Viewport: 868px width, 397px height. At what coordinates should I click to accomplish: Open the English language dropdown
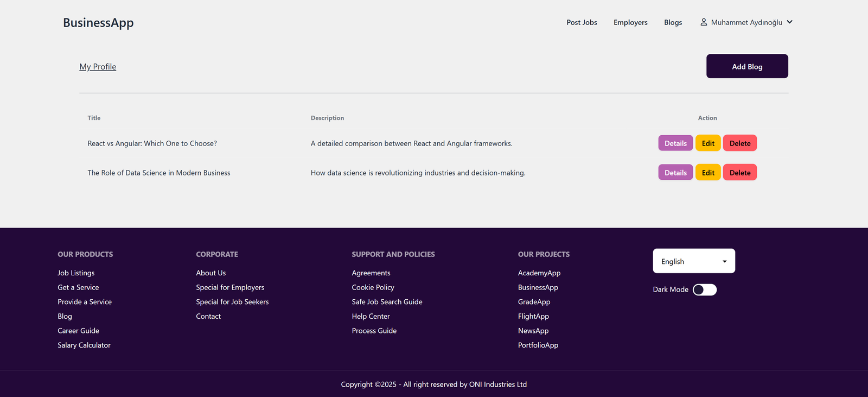693,261
